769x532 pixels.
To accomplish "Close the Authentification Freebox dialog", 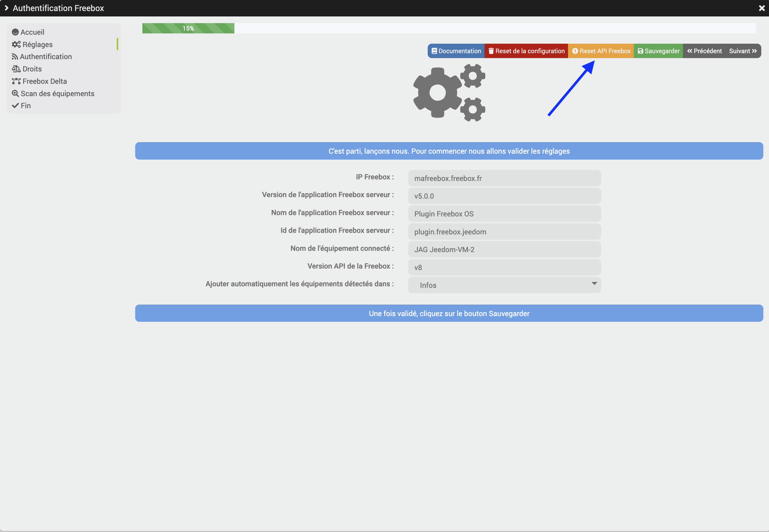I will point(762,8).
